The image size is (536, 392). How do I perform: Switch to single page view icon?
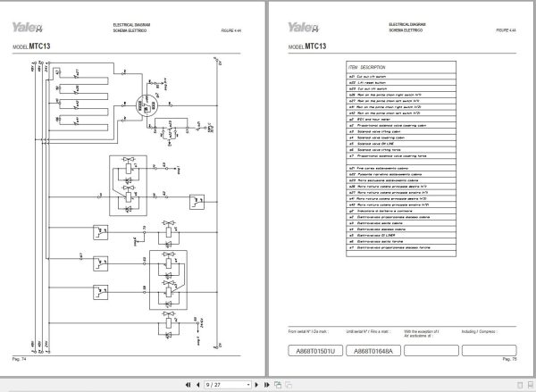point(520,385)
